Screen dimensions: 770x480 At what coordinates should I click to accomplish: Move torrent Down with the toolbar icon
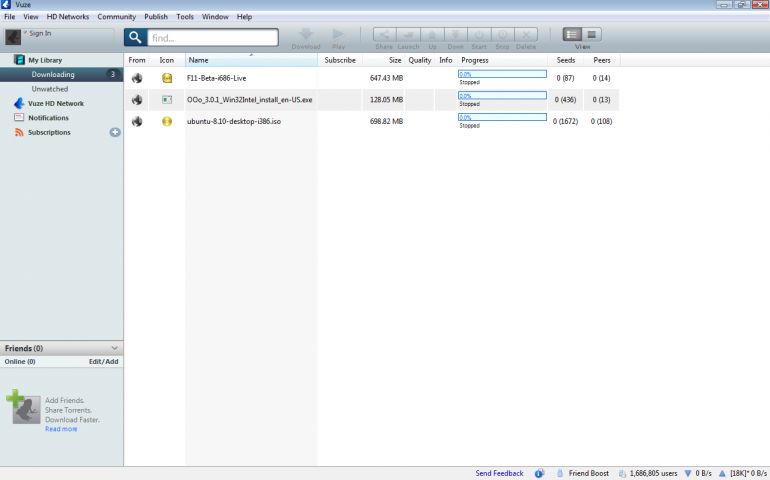point(456,35)
